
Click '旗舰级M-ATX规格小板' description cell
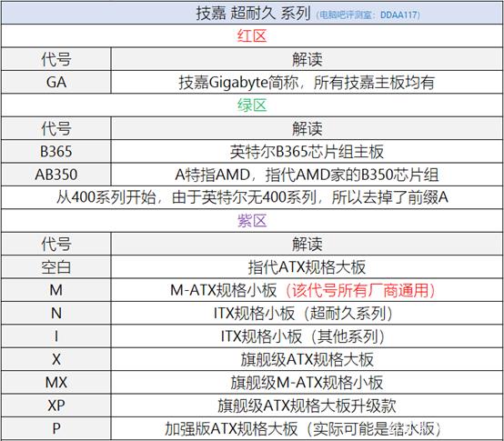[x=307, y=383]
